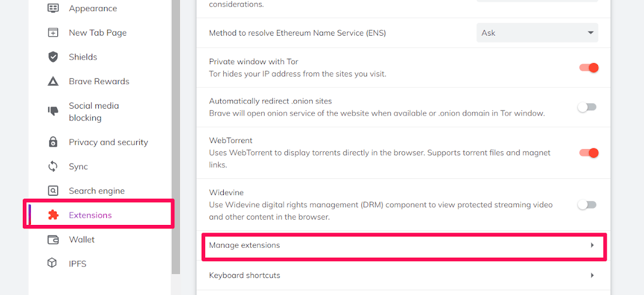Click the Wallet icon in sidebar
Viewport: 644px width, 295px height.
click(x=53, y=240)
